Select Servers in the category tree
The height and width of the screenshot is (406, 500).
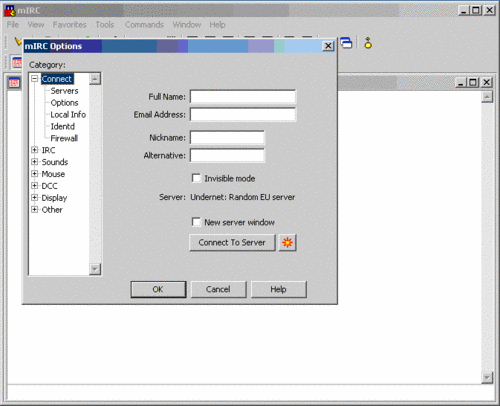(64, 91)
